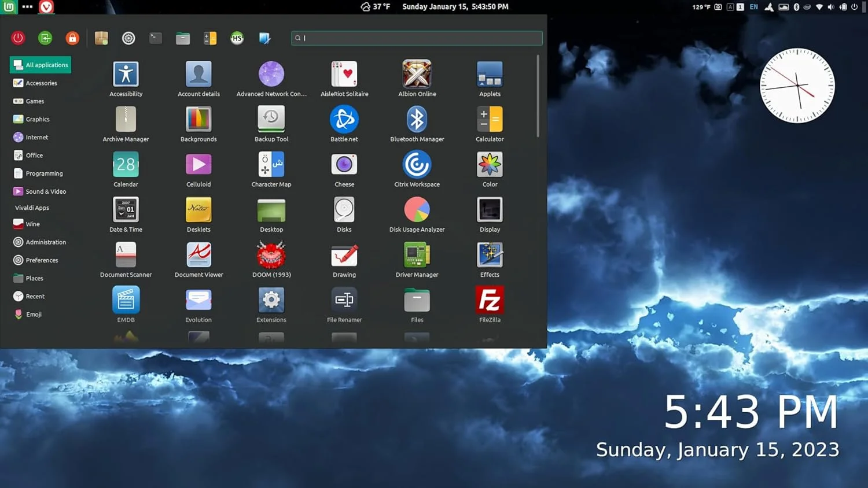The width and height of the screenshot is (868, 488).
Task: Focus the application search field
Action: point(417,38)
